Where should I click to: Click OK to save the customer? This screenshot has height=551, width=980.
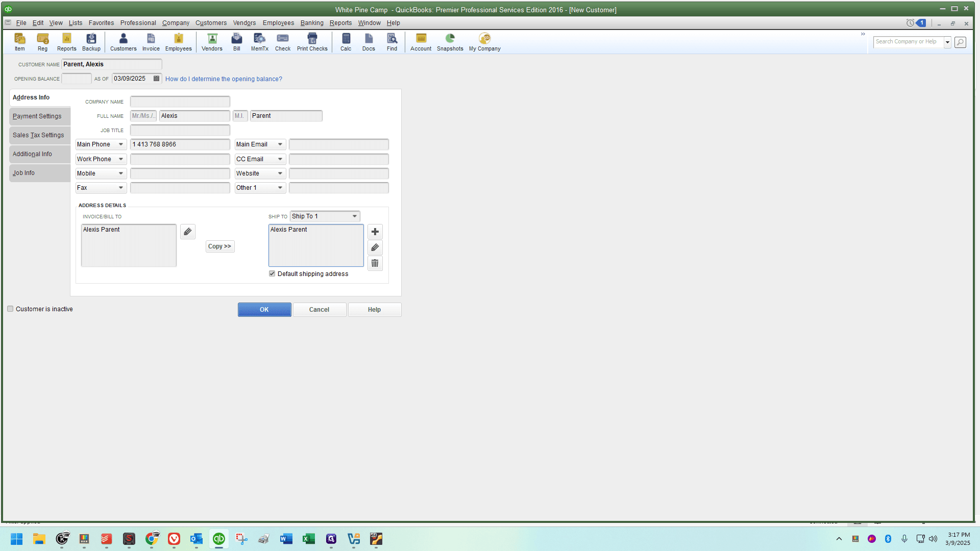pyautogui.click(x=264, y=310)
